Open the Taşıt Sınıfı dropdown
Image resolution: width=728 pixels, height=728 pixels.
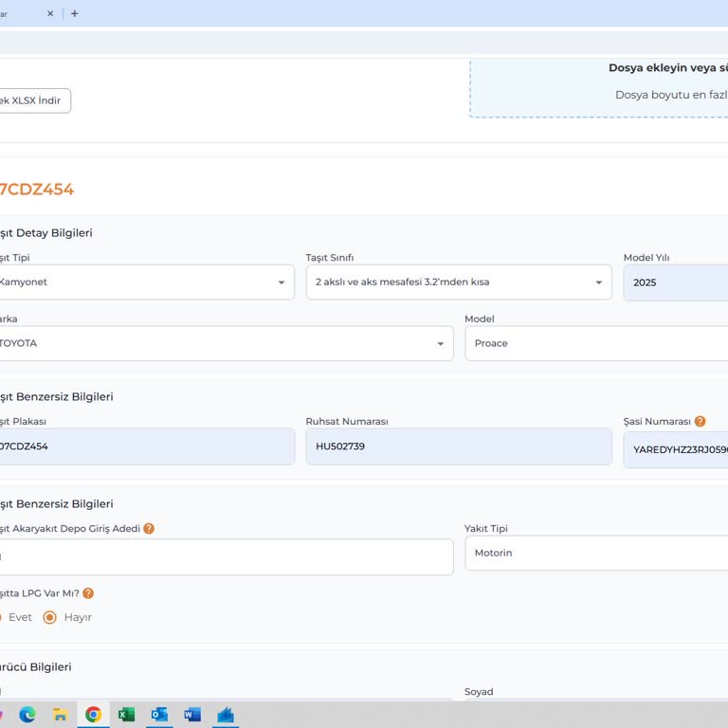[598, 282]
